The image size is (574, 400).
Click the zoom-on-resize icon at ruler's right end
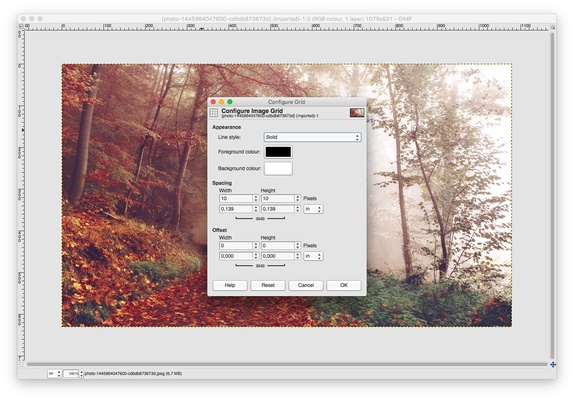pos(553,27)
